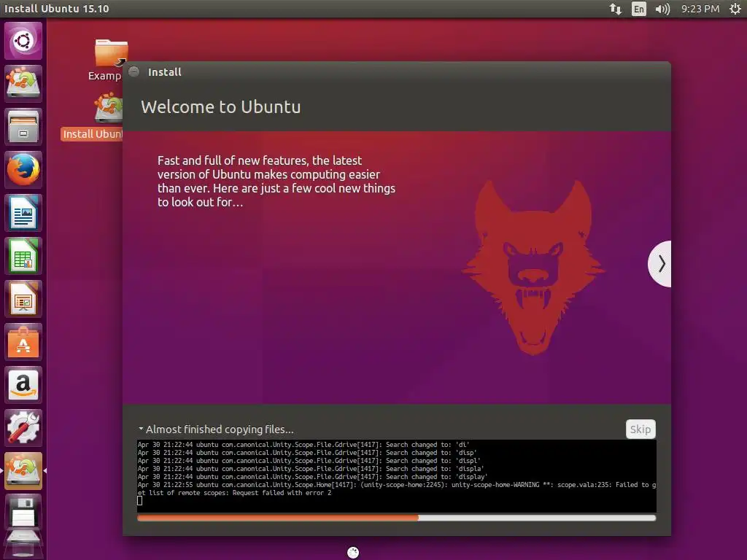Click inside the installer log terminal

pyautogui.click(x=396, y=476)
